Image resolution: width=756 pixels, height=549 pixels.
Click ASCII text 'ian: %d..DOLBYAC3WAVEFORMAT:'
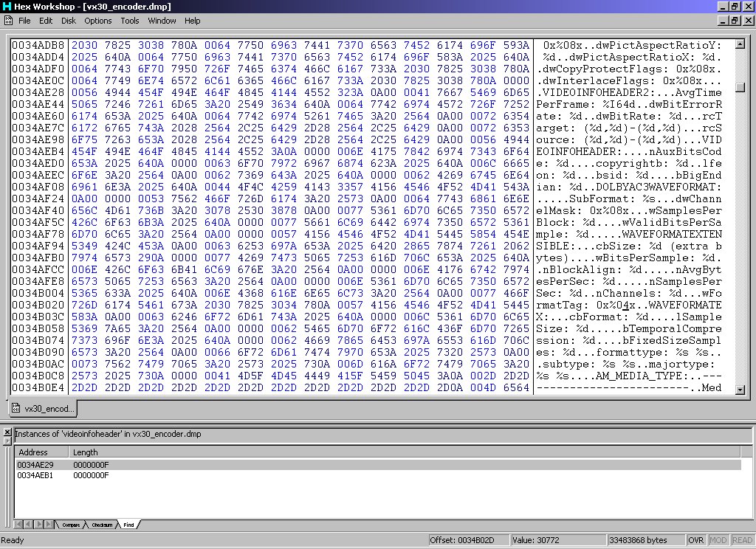629,187
